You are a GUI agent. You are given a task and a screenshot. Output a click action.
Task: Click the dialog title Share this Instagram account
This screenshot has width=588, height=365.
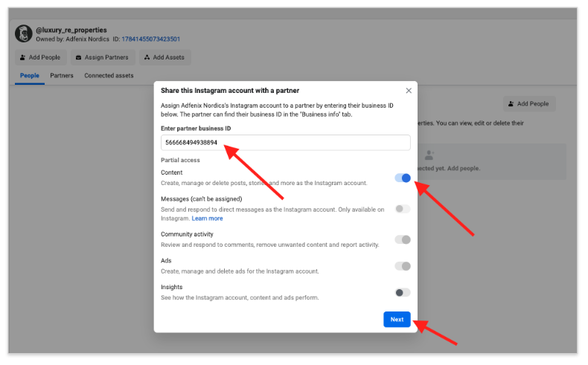point(230,91)
